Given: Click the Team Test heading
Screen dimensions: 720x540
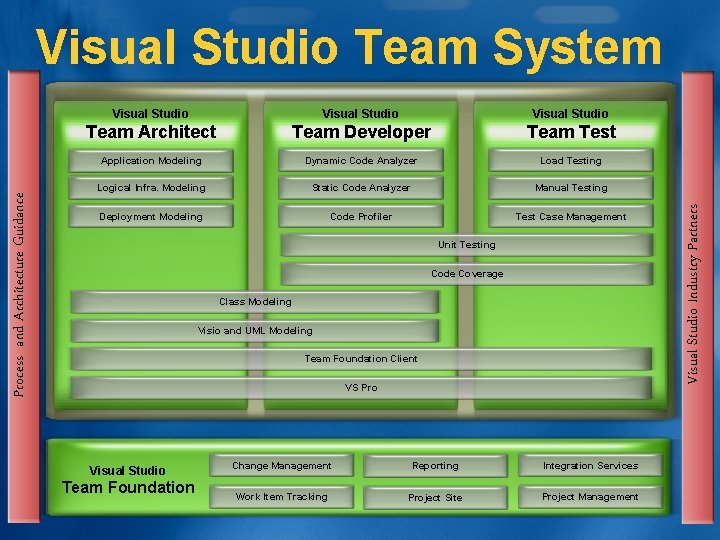Looking at the screenshot, I should pyautogui.click(x=571, y=132).
